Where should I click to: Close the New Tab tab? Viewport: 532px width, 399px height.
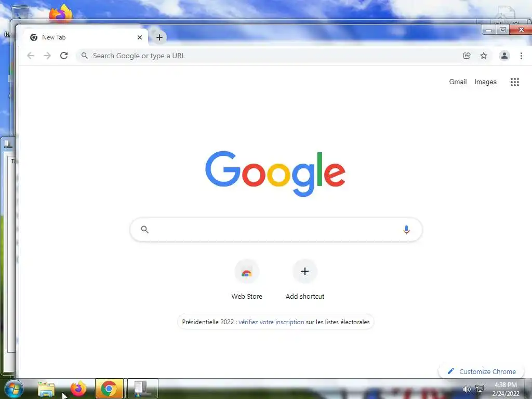[x=139, y=37]
